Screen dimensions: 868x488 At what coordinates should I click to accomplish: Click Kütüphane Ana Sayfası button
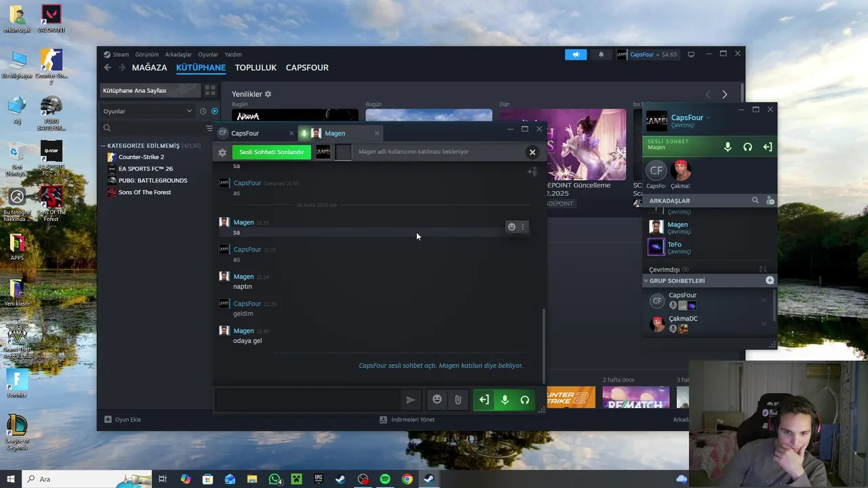[151, 91]
